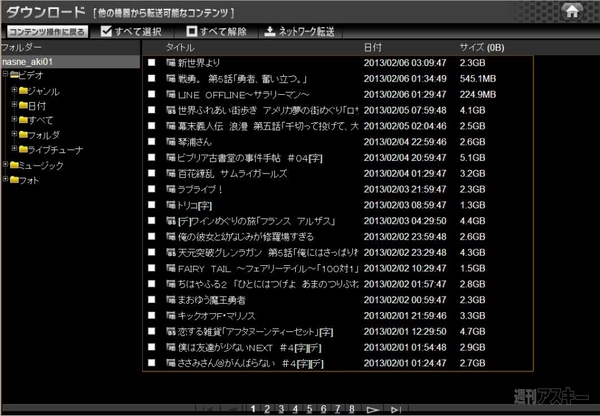The height and width of the screenshot is (416, 600).
Task: Click コンテンツ操作に戻る button
Action: click(47, 32)
